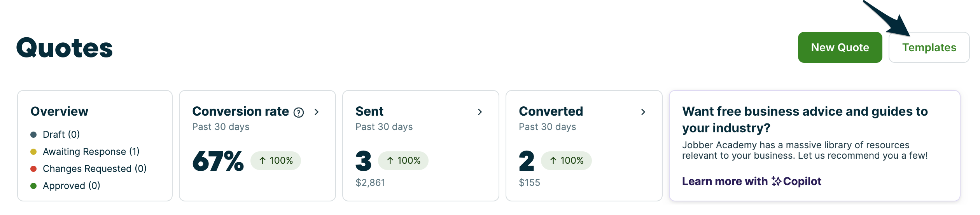Image resolution: width=980 pixels, height=215 pixels.
Task: Click the Copilot sparkle icon
Action: click(776, 181)
